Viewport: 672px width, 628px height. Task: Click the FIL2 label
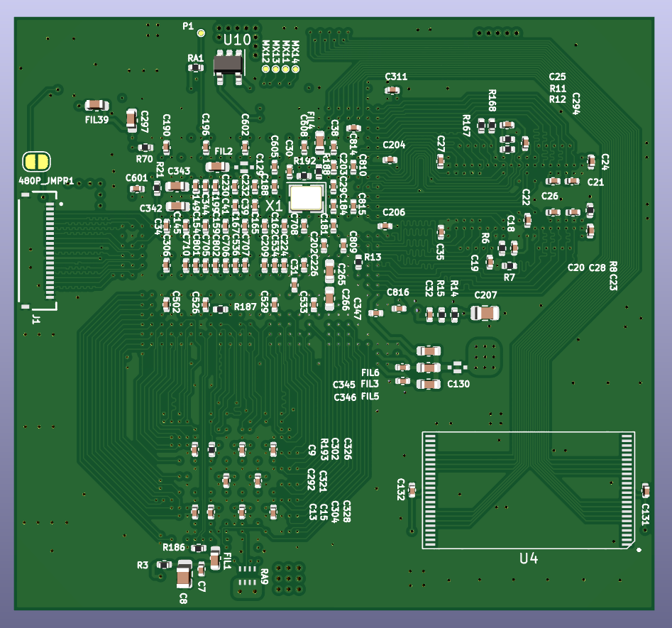(x=224, y=151)
